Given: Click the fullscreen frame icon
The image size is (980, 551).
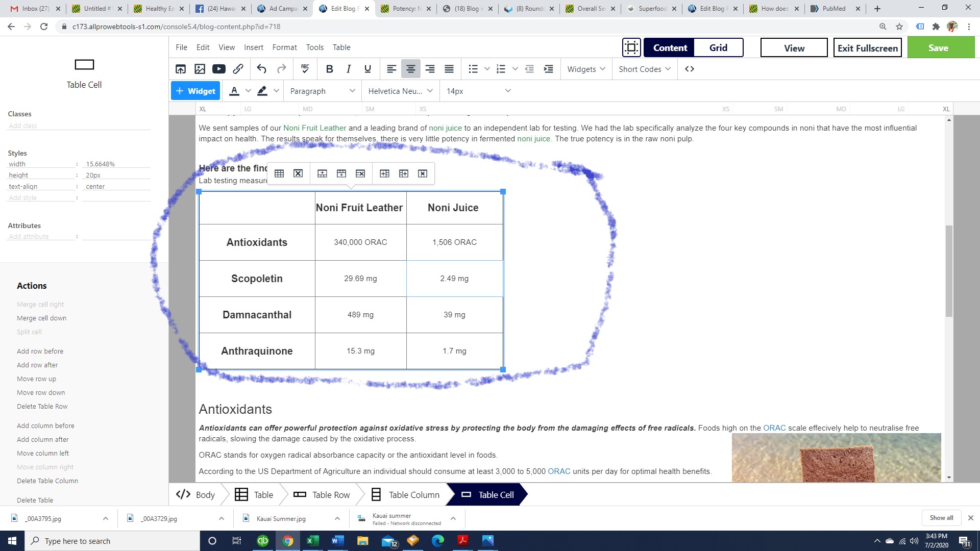Looking at the screenshot, I should pyautogui.click(x=631, y=47).
